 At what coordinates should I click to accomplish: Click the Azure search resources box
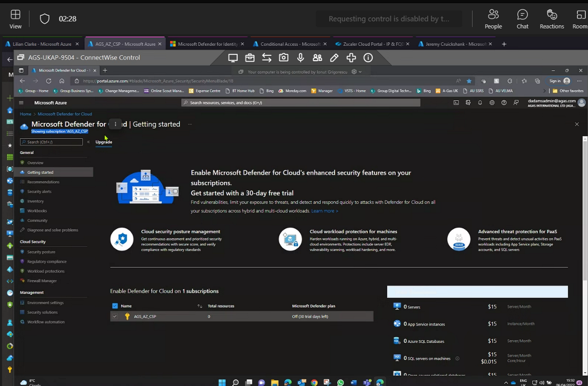coord(301,103)
